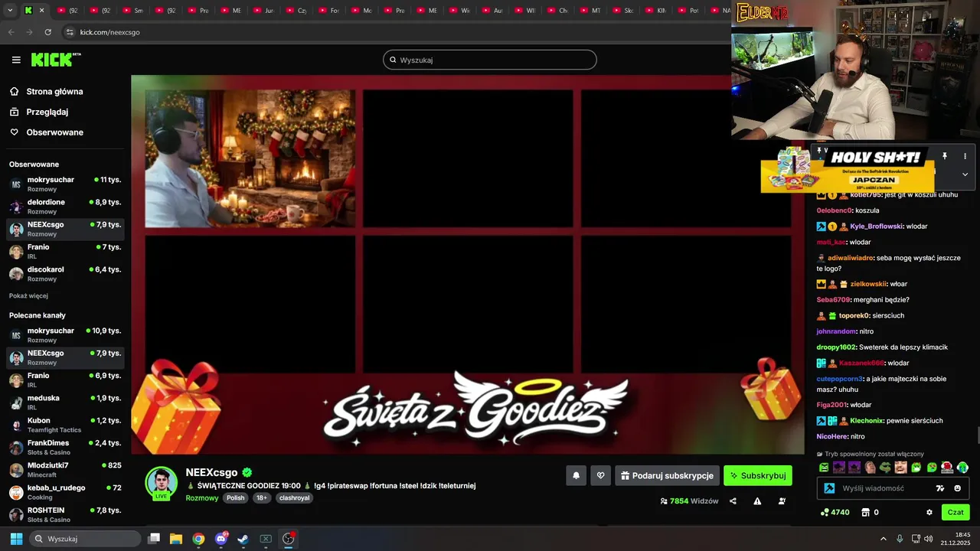Switch to the 'Sm' YouTube tab
This screenshot has width=980, height=551.
click(132, 11)
